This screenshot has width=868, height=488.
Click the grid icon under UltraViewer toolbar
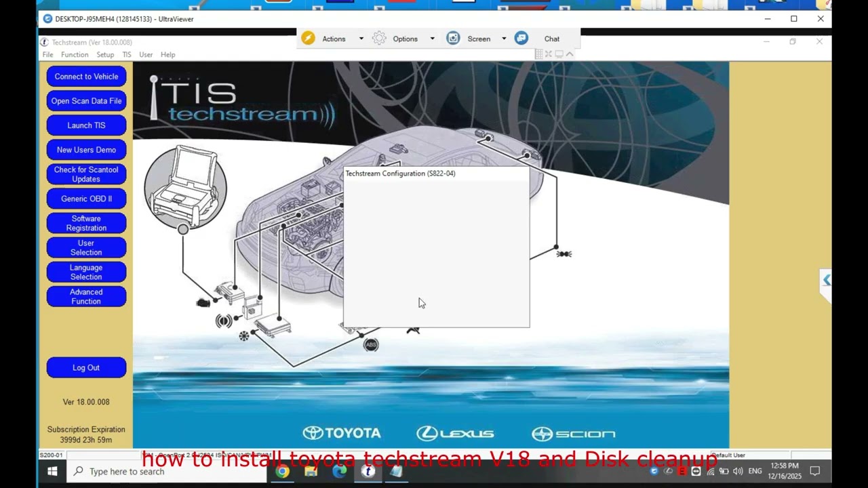click(539, 54)
